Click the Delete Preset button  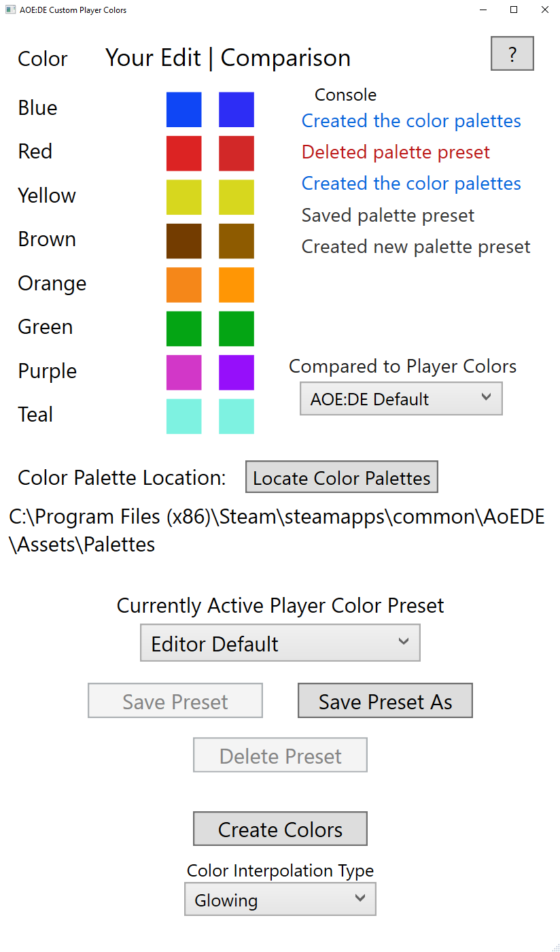pyautogui.click(x=280, y=755)
